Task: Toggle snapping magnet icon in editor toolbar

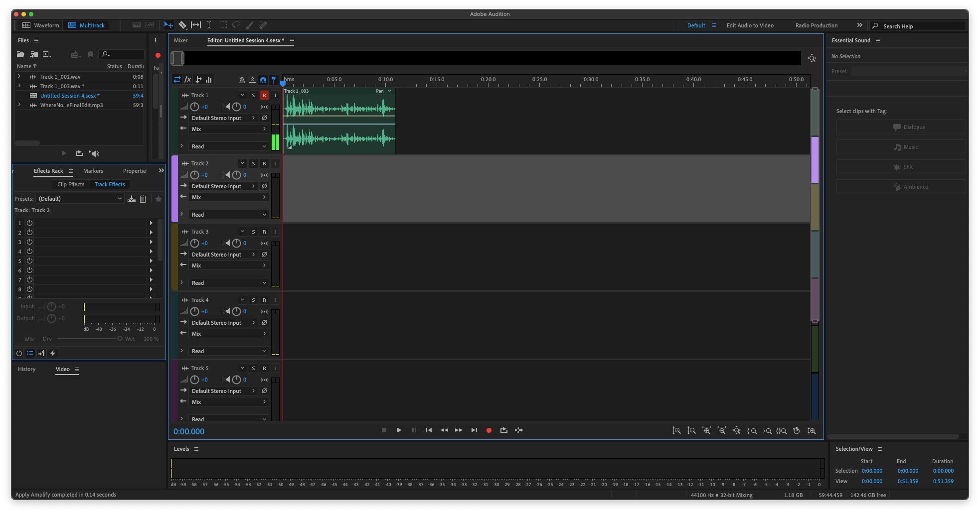Action: [263, 80]
